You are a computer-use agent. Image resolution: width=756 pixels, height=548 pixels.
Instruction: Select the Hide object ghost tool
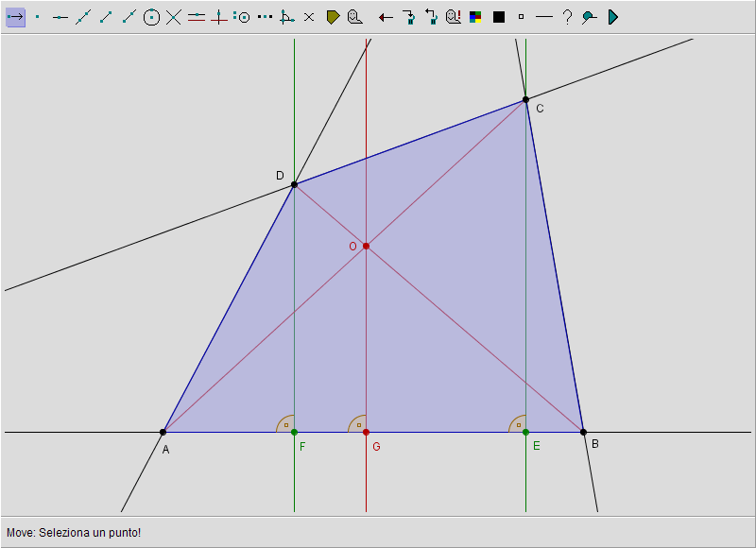pyautogui.click(x=353, y=17)
